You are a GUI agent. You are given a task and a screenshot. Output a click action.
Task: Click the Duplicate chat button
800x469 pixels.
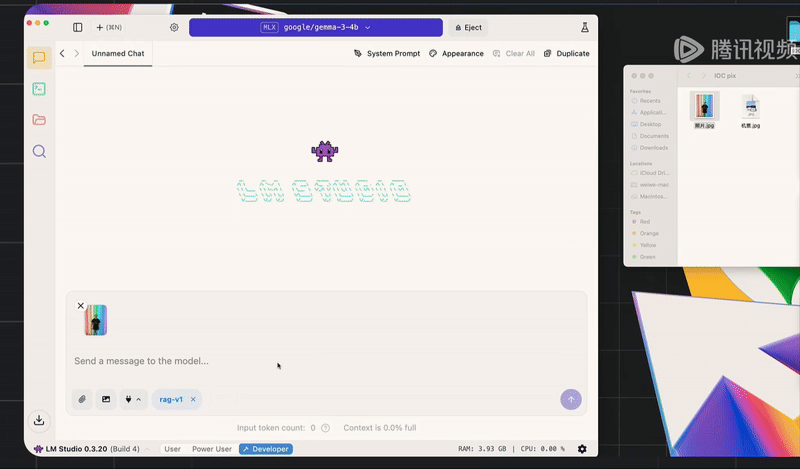567,53
